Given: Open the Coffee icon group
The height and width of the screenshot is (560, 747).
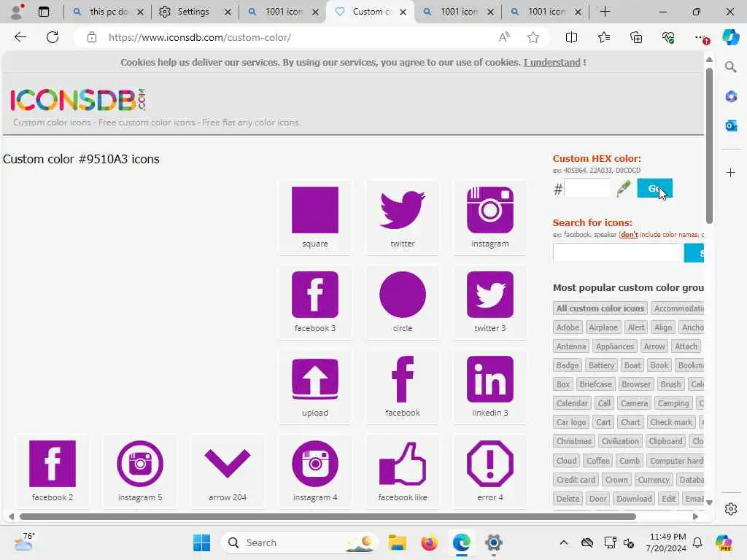Looking at the screenshot, I should point(598,461).
